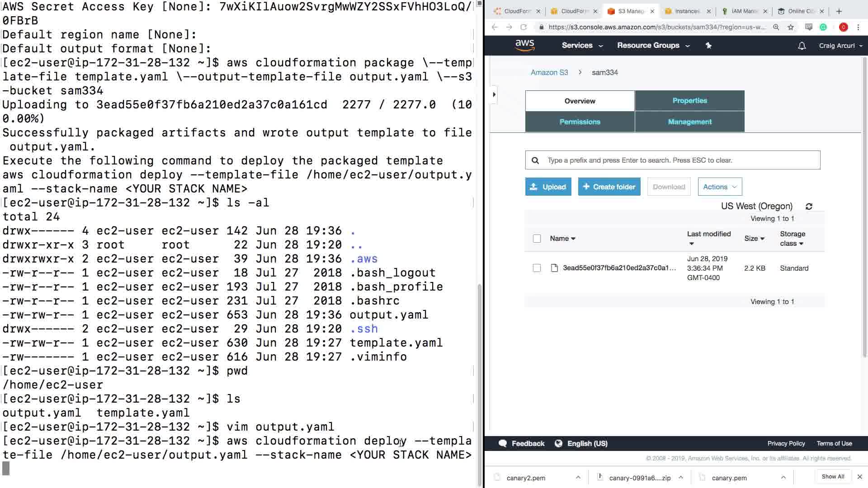The image size is (868, 488).
Task: Switch to the Properties tab
Action: pyautogui.click(x=689, y=101)
